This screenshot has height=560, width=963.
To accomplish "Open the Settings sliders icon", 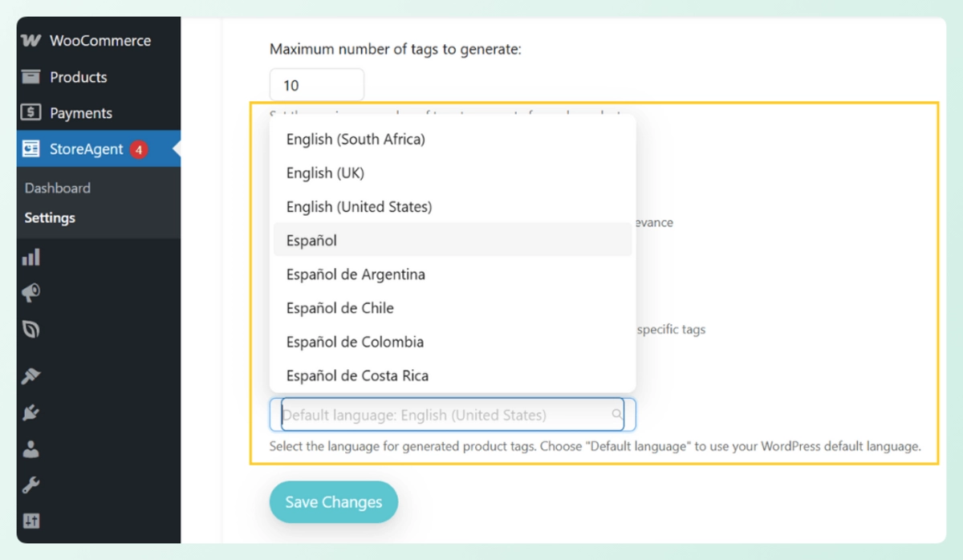I will click(31, 521).
